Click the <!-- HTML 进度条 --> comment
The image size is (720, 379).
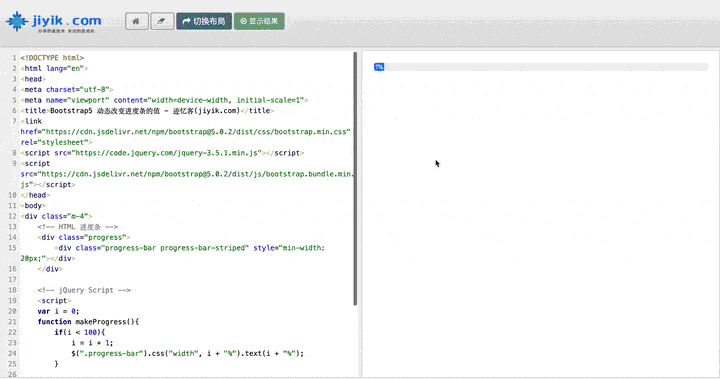(78, 227)
